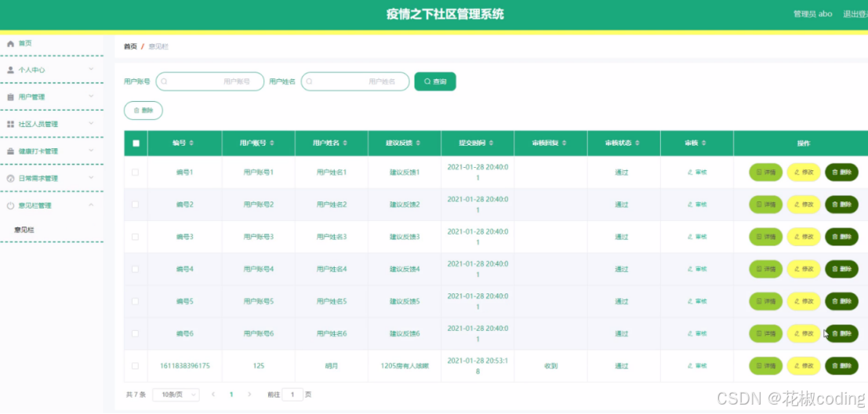Toggle the select-all checkbox in table header
The image size is (868, 414).
coord(136,143)
